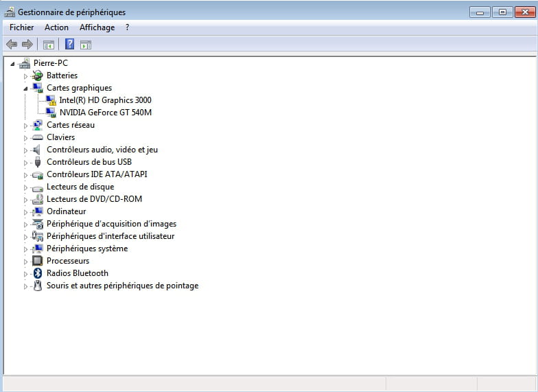Open the Action menu

click(56, 27)
